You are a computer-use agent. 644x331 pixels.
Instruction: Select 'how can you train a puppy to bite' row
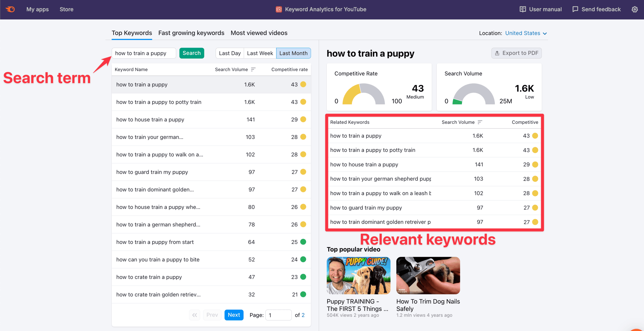(x=211, y=259)
